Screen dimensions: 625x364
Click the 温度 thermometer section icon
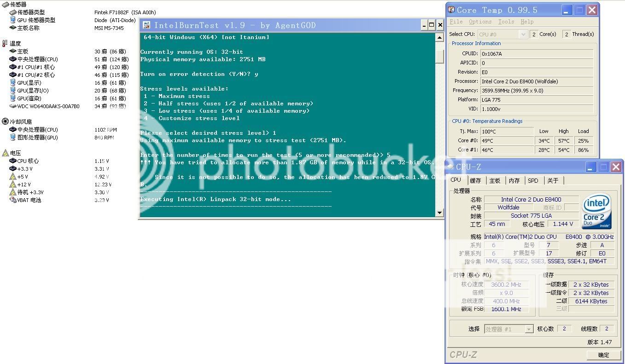(x=5, y=43)
